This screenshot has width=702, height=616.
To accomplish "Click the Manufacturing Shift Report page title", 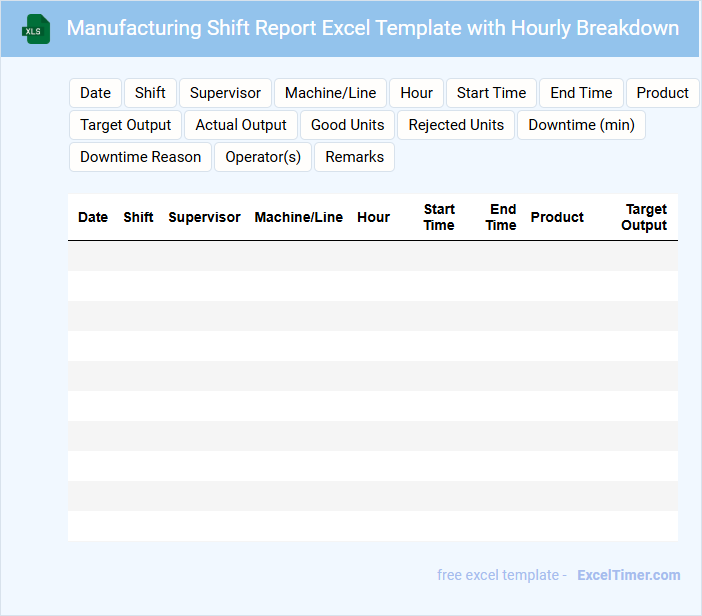I will pos(372,28).
